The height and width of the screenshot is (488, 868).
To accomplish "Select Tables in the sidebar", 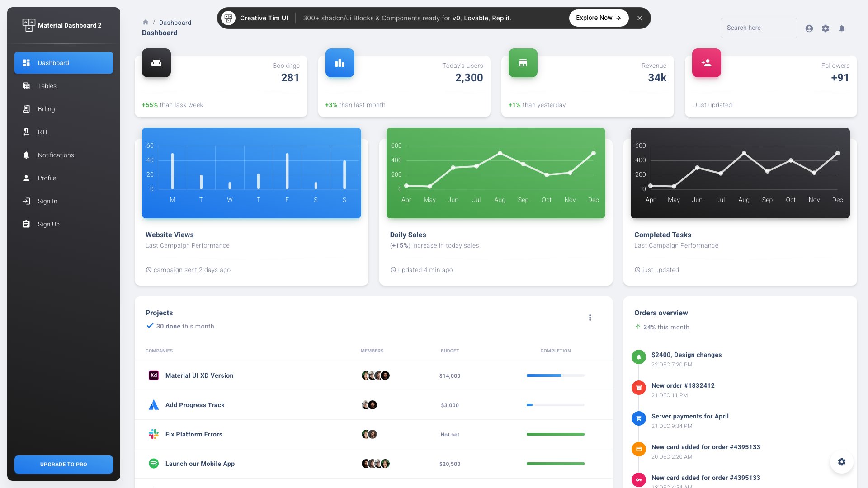I will click(47, 86).
